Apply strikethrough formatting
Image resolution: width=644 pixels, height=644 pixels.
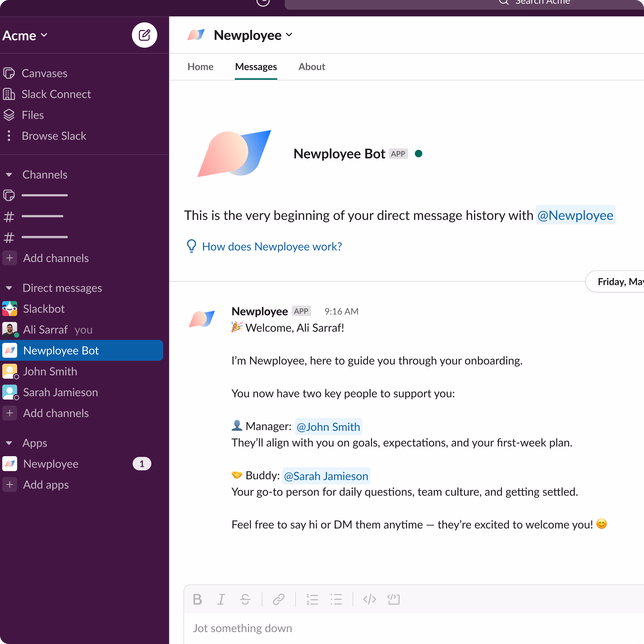(245, 599)
